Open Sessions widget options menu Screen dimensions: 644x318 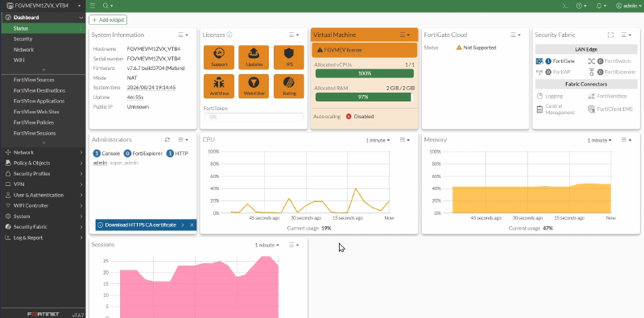tap(294, 245)
